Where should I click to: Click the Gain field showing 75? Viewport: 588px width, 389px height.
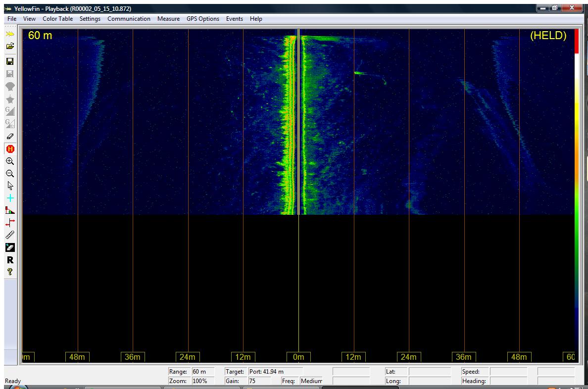(258, 381)
